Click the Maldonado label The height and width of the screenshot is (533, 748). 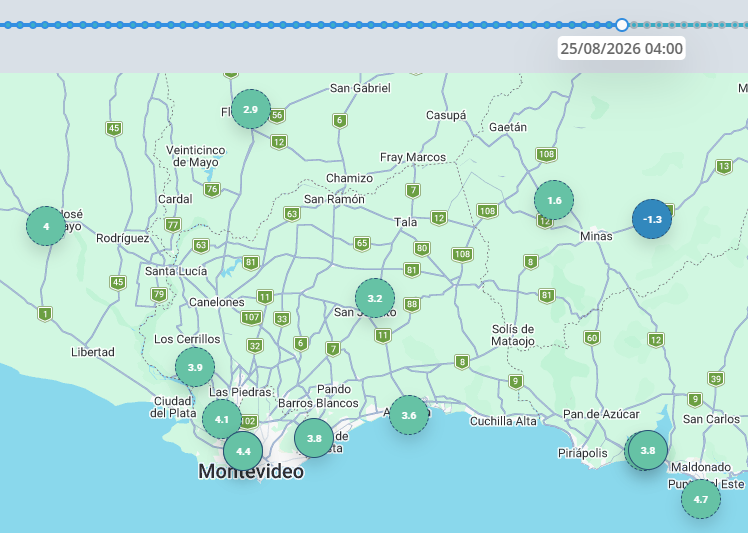701,467
